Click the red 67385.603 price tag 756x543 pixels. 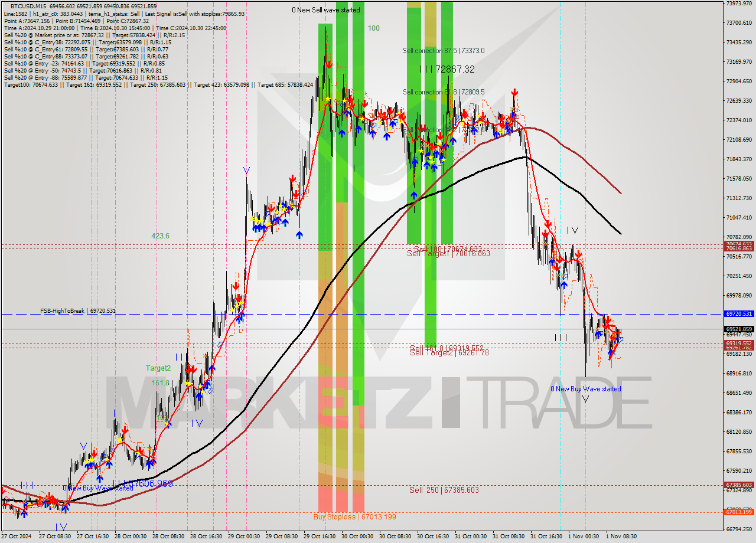pos(739,485)
